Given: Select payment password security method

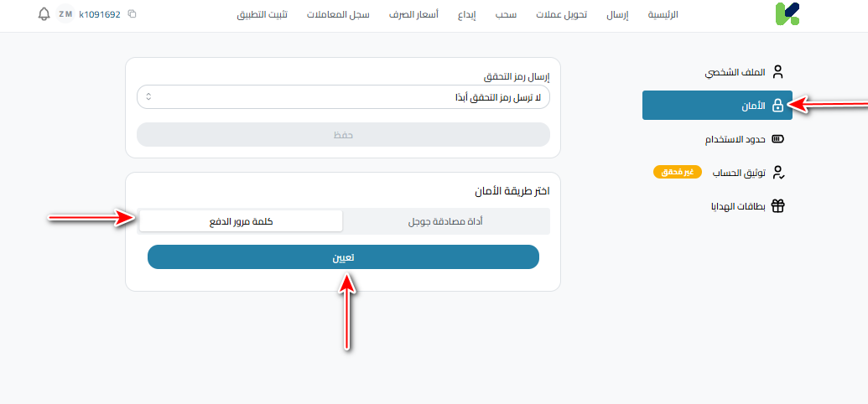Looking at the screenshot, I should click(241, 221).
